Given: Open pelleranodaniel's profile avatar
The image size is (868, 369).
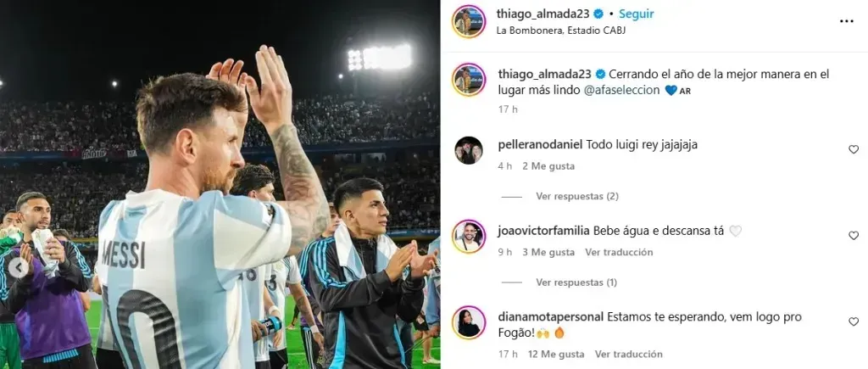Looking at the screenshot, I should pyautogui.click(x=469, y=150).
